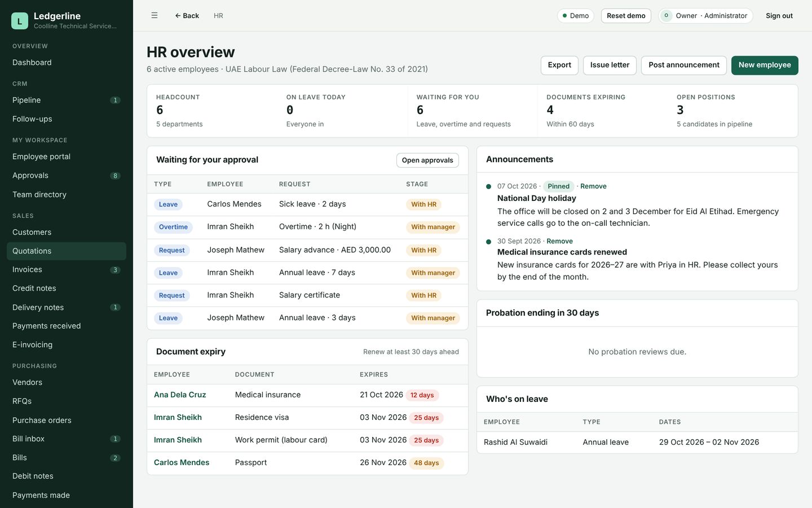This screenshot has width=812, height=508.
Task: Click the Ledgerline logo icon
Action: point(20,21)
